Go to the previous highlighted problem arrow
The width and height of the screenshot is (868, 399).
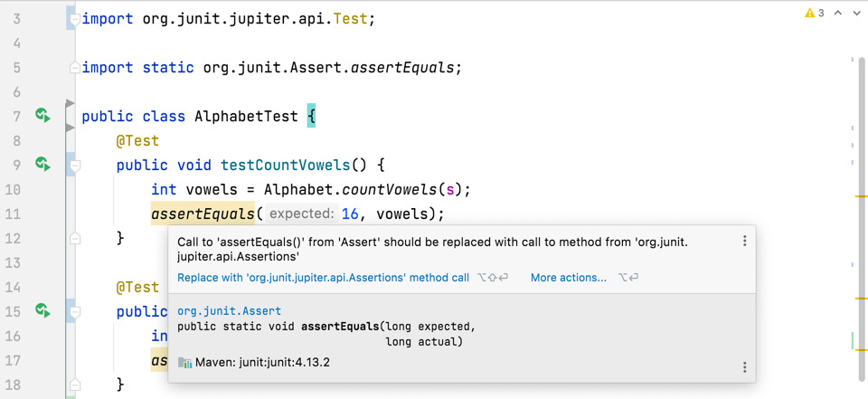point(838,14)
